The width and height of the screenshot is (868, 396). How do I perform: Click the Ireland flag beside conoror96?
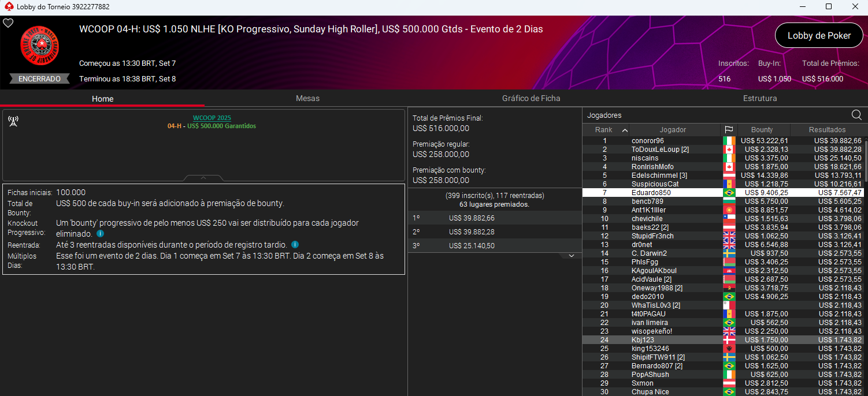coord(729,141)
